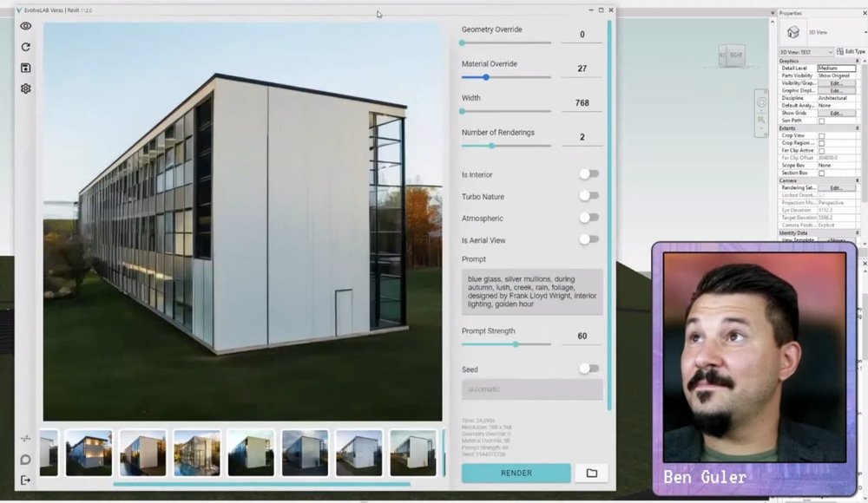Screen dimensions: 868x503
Task: Turn on the Atmospheric switch
Action: coord(589,218)
